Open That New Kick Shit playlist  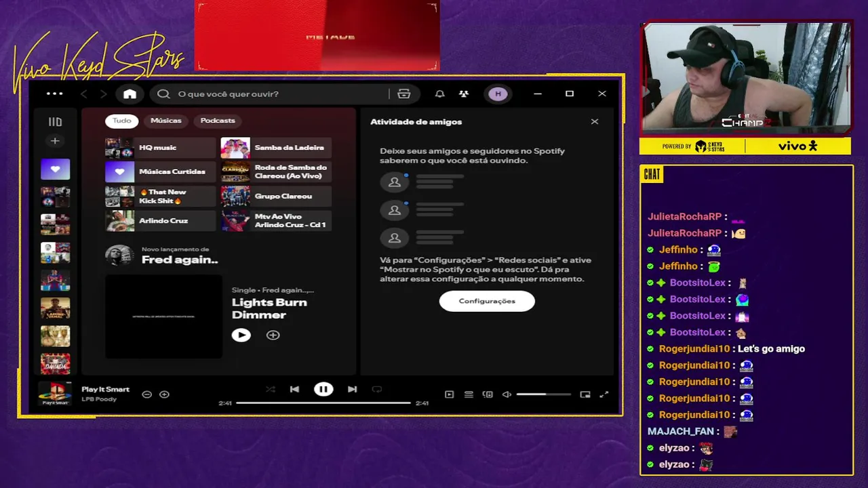click(161, 197)
